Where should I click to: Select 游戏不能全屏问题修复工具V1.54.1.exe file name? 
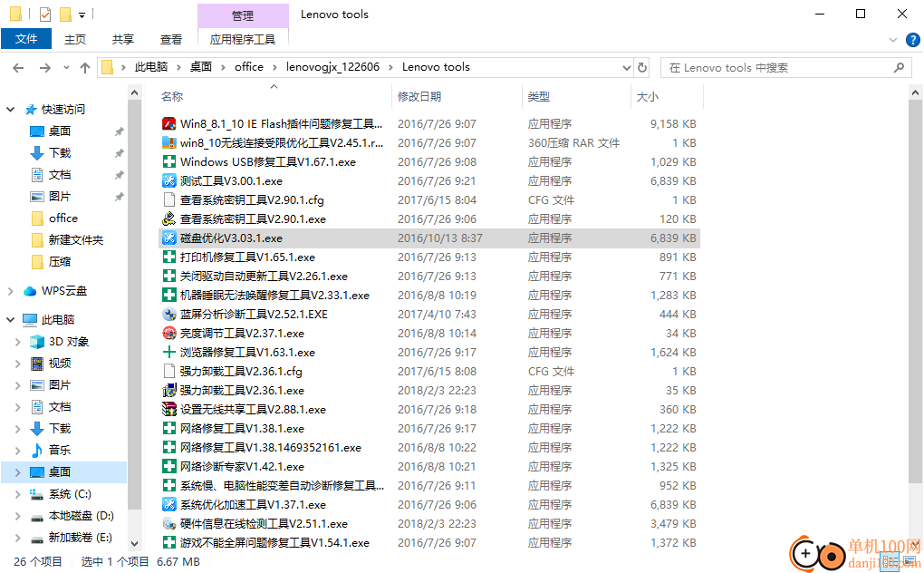(274, 543)
